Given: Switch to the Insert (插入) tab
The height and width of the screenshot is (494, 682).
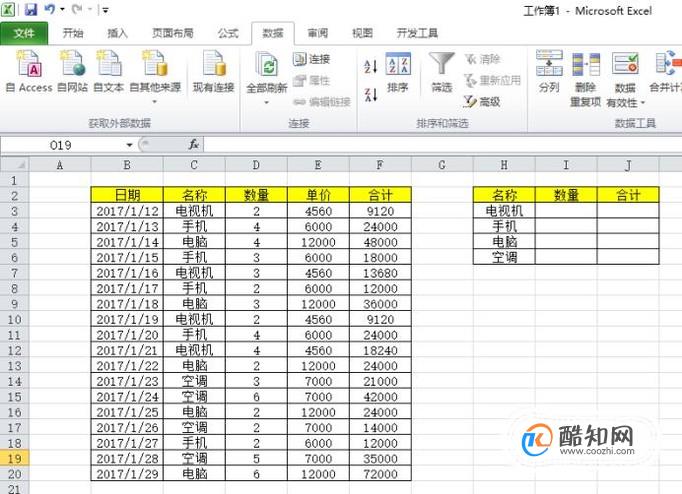Looking at the screenshot, I should pyautogui.click(x=117, y=33).
